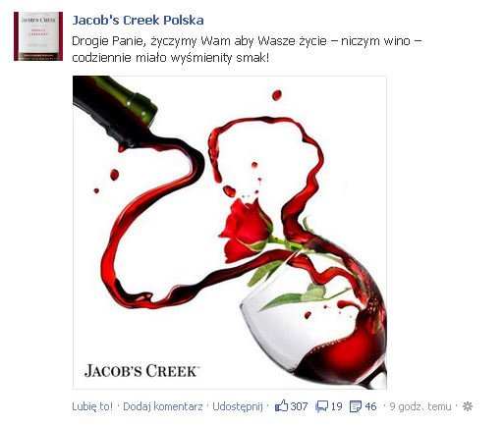Show the 46 shares count
The width and height of the screenshot is (504, 426).
[x=370, y=406]
